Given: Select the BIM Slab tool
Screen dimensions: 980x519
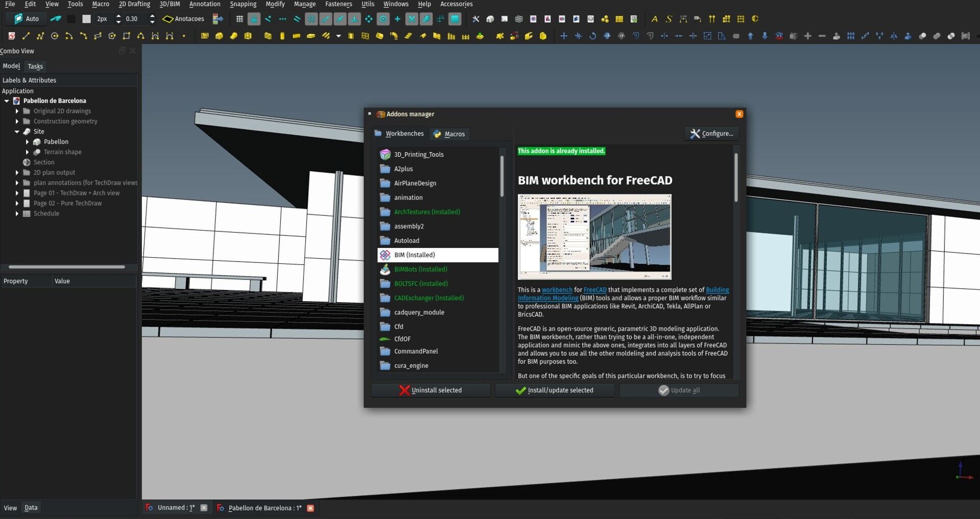Looking at the screenshot, I should click(311, 36).
